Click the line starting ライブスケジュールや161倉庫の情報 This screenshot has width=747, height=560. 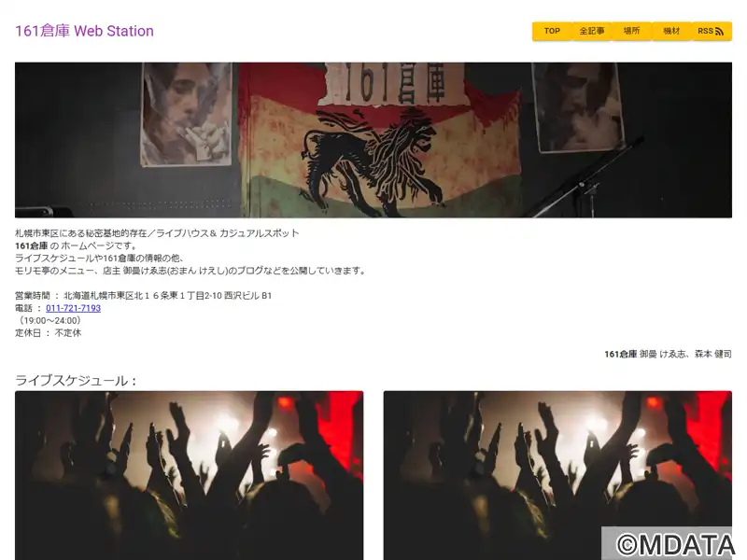100,259
